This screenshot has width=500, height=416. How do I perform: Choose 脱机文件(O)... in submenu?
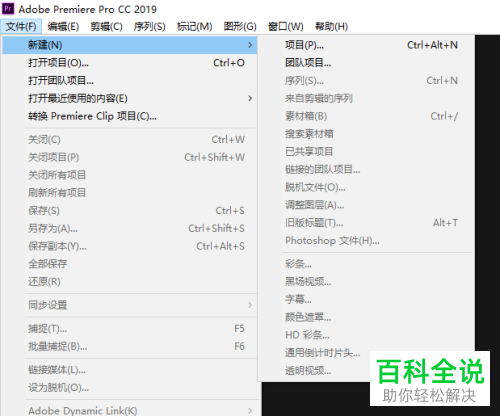tap(367, 187)
